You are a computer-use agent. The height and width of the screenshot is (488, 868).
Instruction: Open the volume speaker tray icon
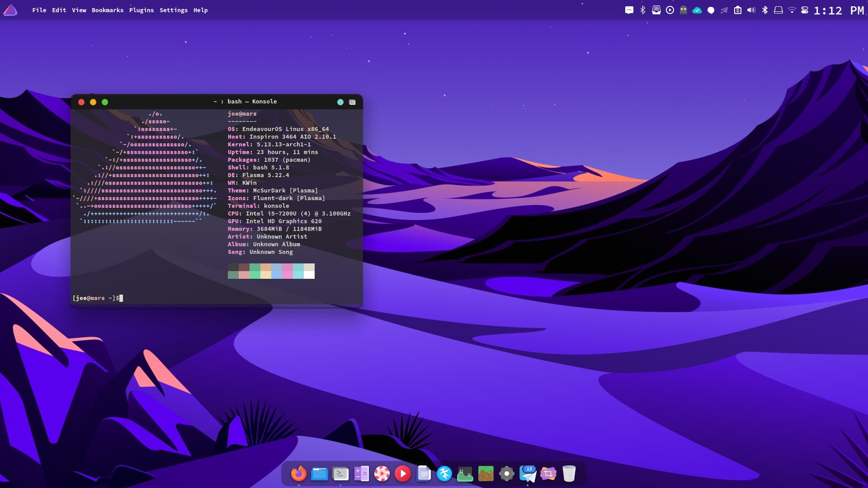(751, 10)
